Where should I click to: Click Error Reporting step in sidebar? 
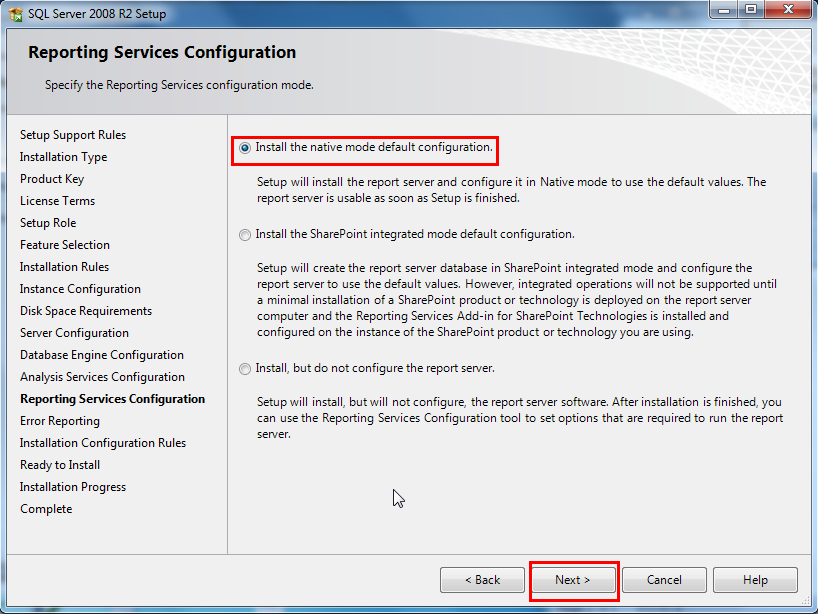point(60,421)
